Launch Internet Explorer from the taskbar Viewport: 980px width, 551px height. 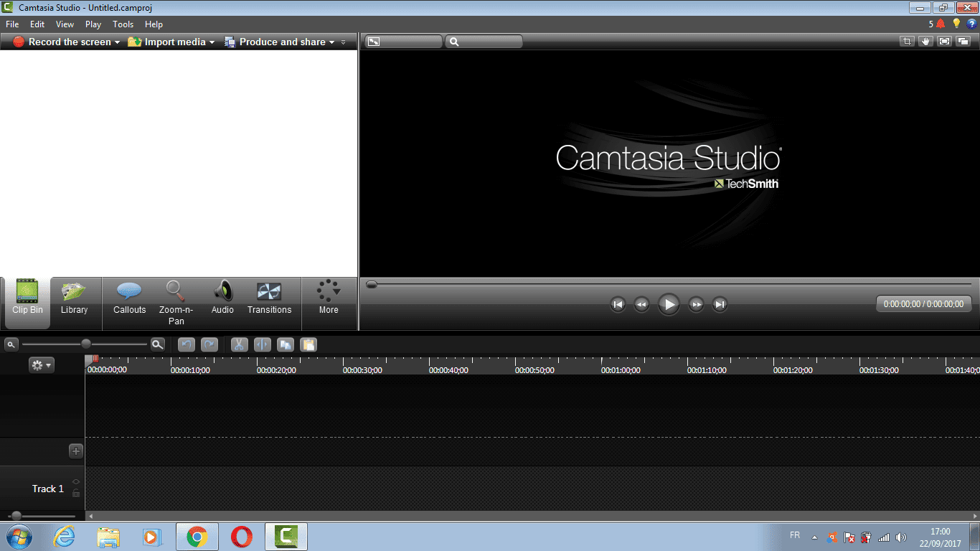click(65, 537)
